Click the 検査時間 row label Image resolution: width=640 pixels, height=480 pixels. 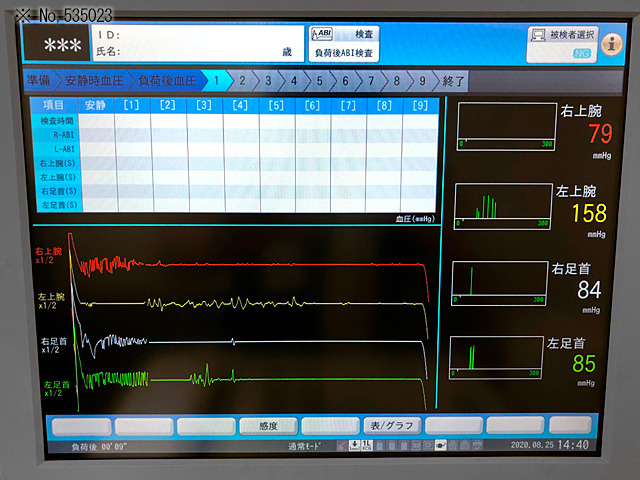56,121
